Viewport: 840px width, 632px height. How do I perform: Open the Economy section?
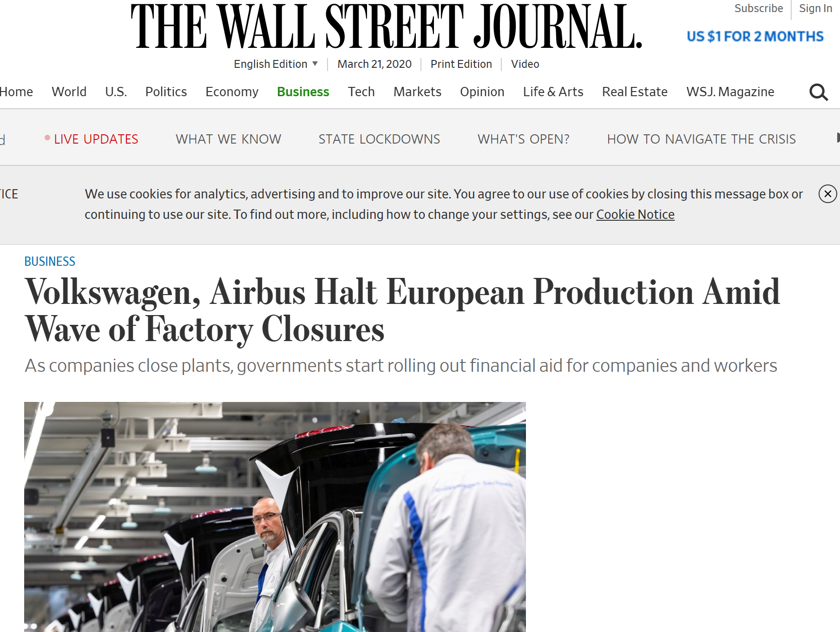pos(232,92)
